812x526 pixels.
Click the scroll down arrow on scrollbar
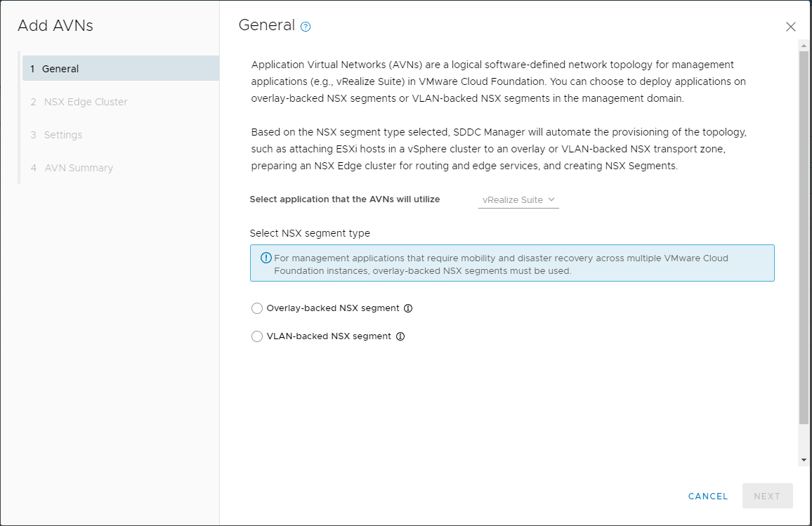804,459
